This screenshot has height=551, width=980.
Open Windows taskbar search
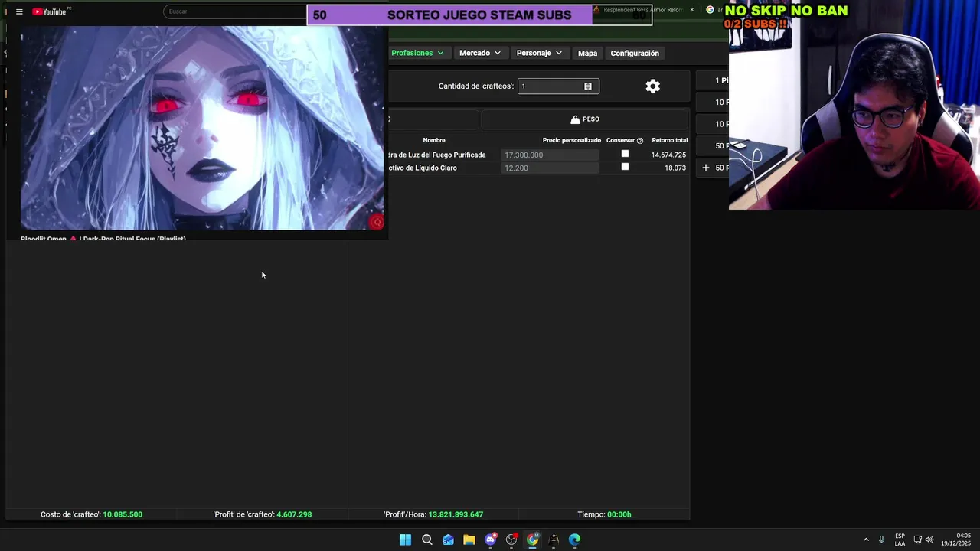click(x=427, y=540)
